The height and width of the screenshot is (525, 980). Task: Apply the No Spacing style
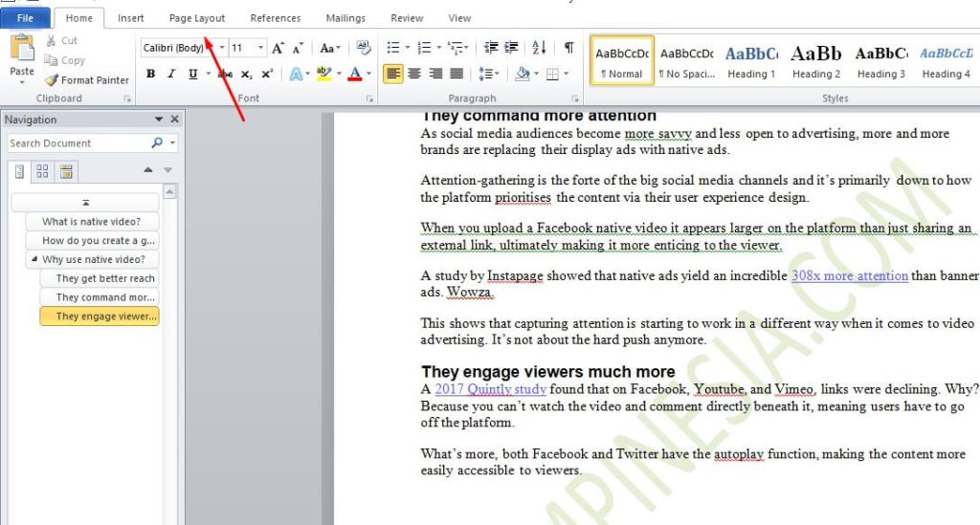point(686,60)
